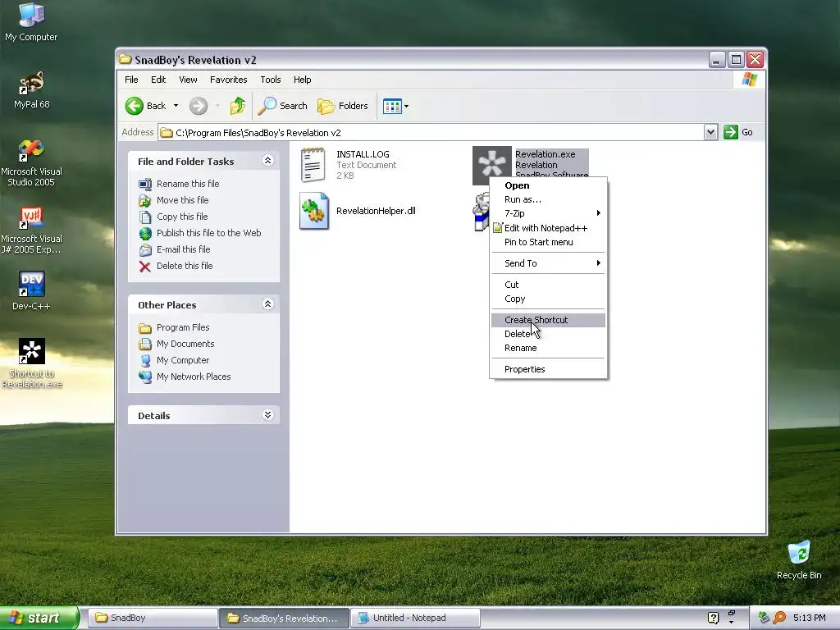Click into the Address path field
The width and height of the screenshot is (840, 630).
point(431,132)
